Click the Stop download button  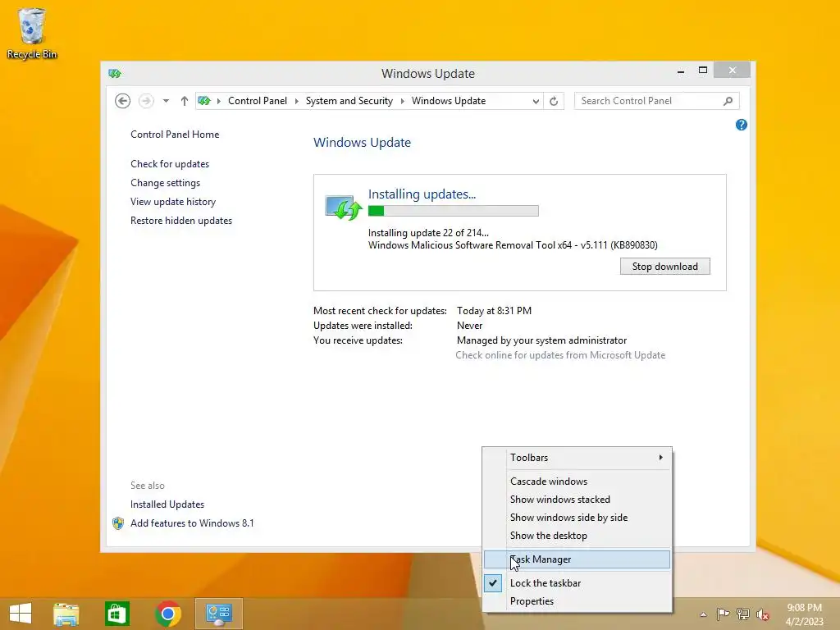click(664, 267)
